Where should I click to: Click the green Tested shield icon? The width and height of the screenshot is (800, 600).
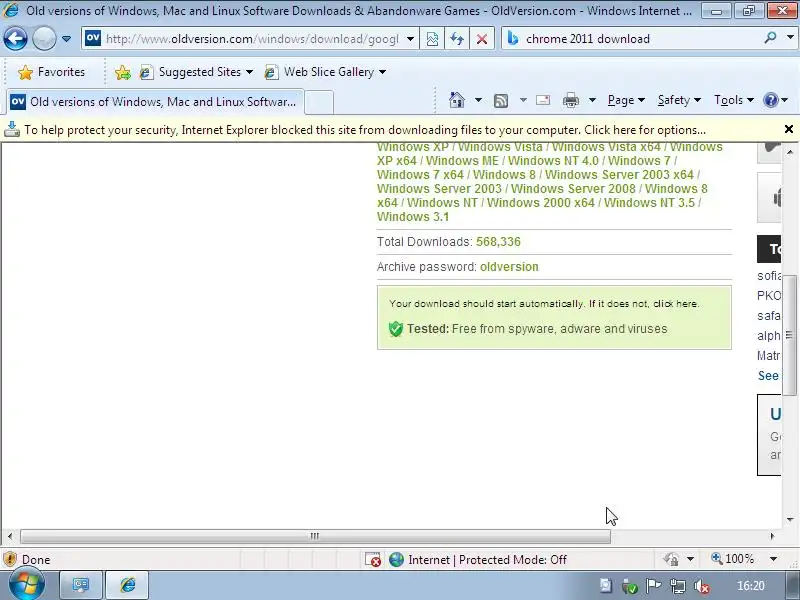[395, 329]
